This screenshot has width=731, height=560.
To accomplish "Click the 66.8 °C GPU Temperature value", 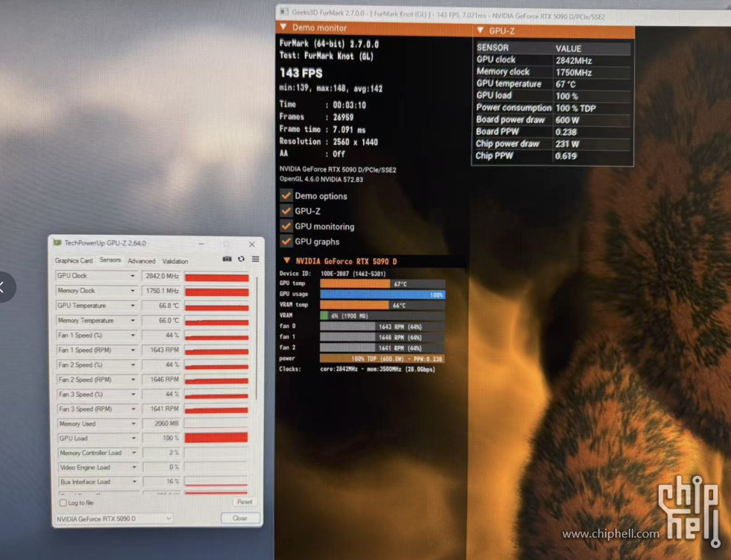I will click(161, 306).
